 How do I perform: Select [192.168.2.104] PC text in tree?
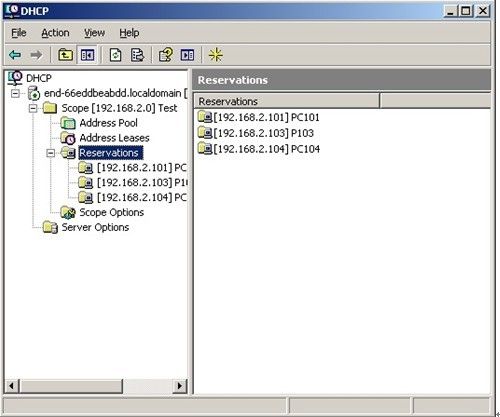pyautogui.click(x=142, y=198)
